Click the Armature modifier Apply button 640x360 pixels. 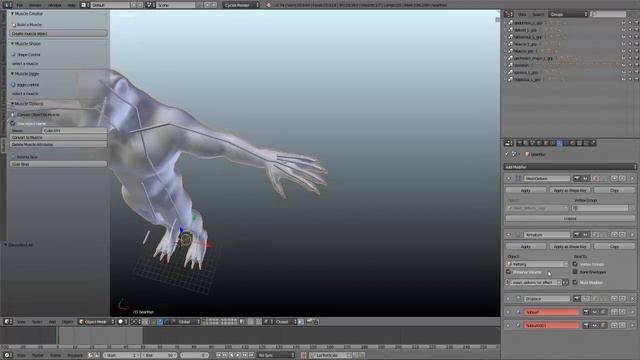(x=526, y=247)
